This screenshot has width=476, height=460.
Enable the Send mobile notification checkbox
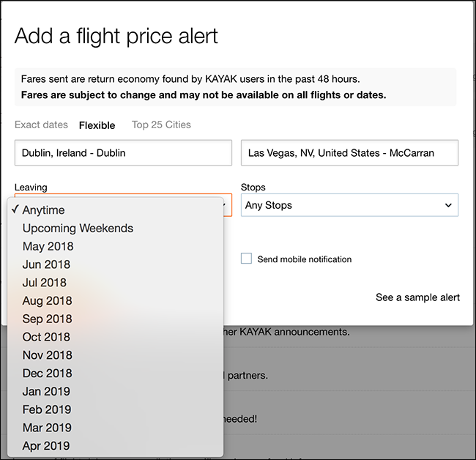coord(247,259)
